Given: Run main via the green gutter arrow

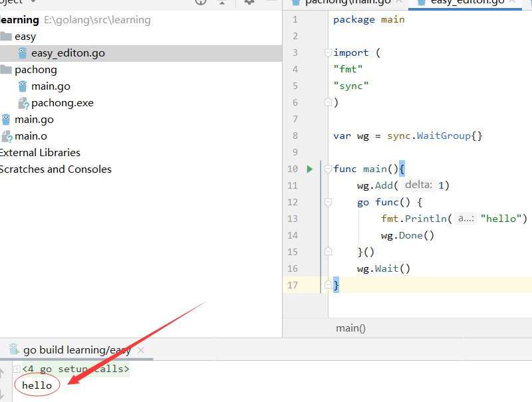Looking at the screenshot, I should [309, 169].
